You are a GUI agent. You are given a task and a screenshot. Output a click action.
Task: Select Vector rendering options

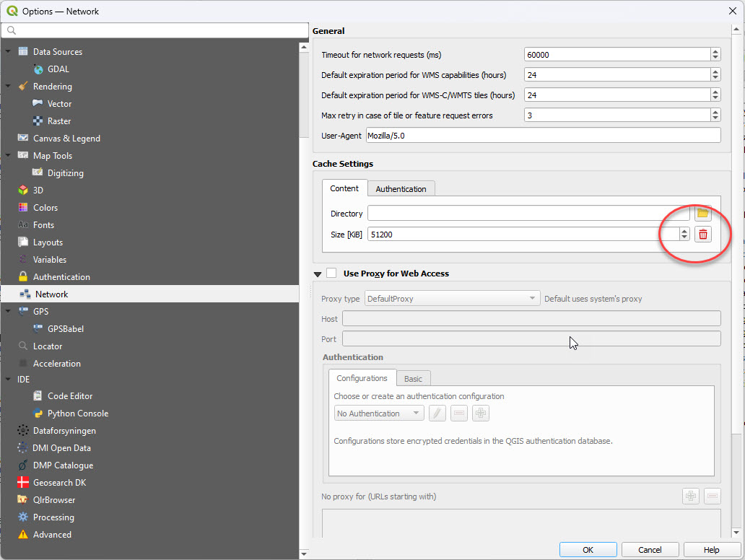pos(59,103)
